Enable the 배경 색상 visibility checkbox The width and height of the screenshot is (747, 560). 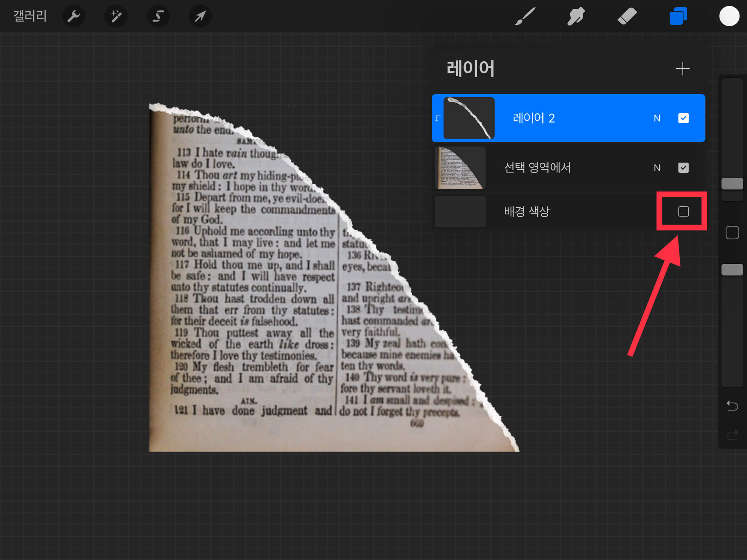[x=683, y=211]
